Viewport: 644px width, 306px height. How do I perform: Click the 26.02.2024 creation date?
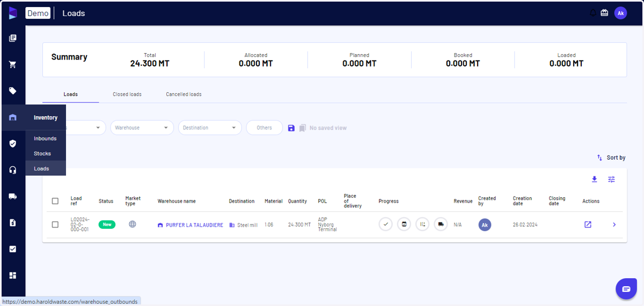point(526,225)
